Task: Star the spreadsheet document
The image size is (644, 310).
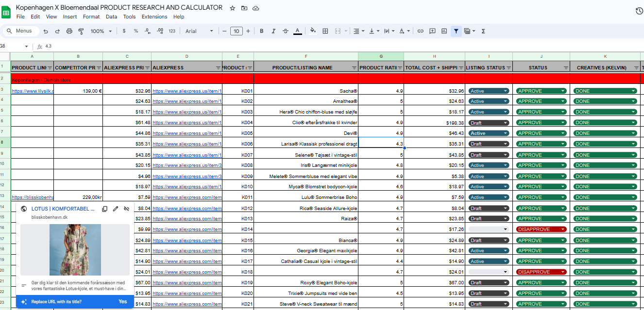Action: (233, 8)
